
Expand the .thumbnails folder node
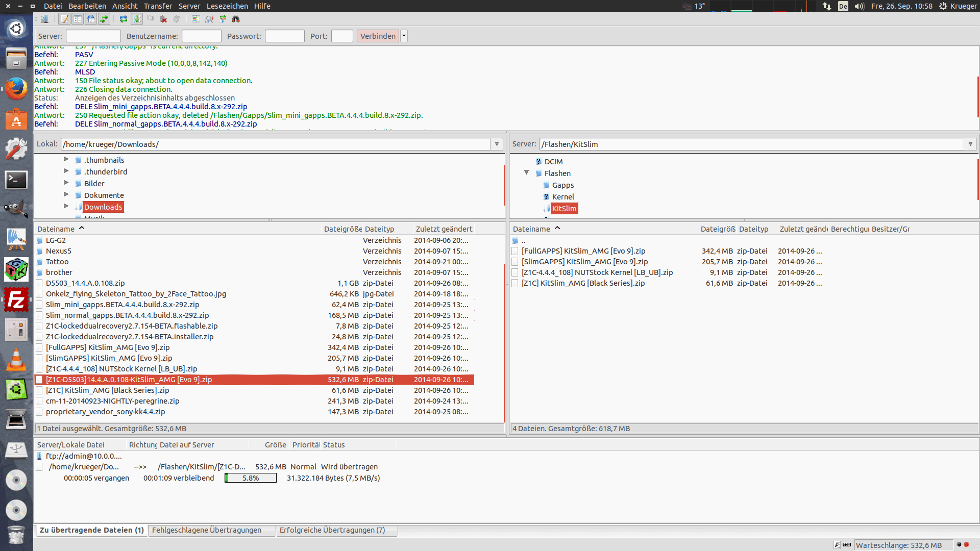click(66, 159)
